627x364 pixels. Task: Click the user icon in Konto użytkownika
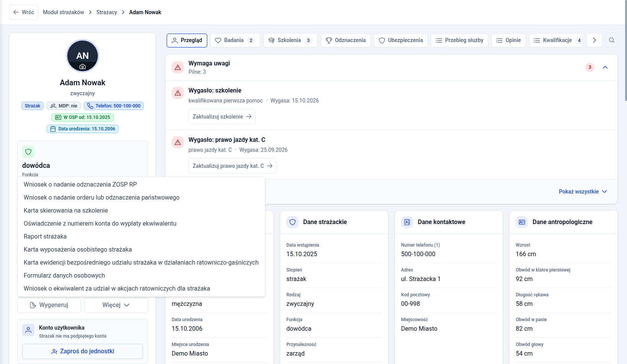pos(28,330)
